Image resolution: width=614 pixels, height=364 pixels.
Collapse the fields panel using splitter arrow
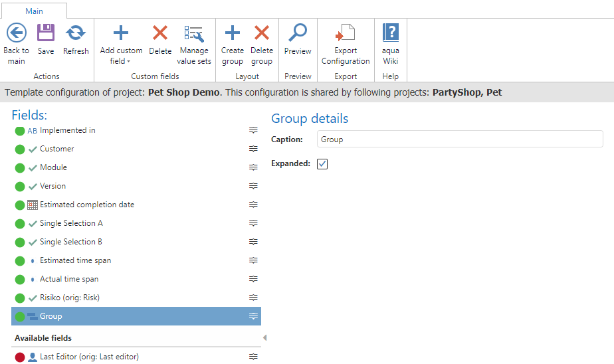[x=264, y=338]
